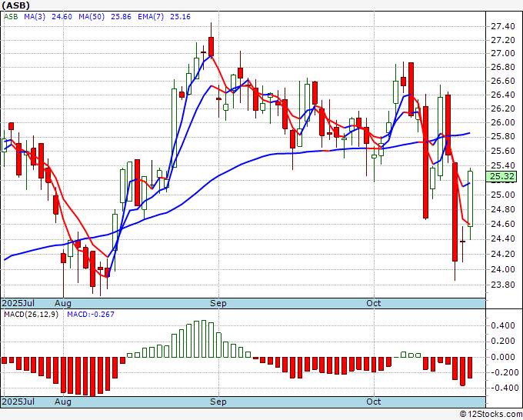The width and height of the screenshot is (523, 420).
Task: Click the Aug label on MACD axis
Action: click(x=63, y=402)
